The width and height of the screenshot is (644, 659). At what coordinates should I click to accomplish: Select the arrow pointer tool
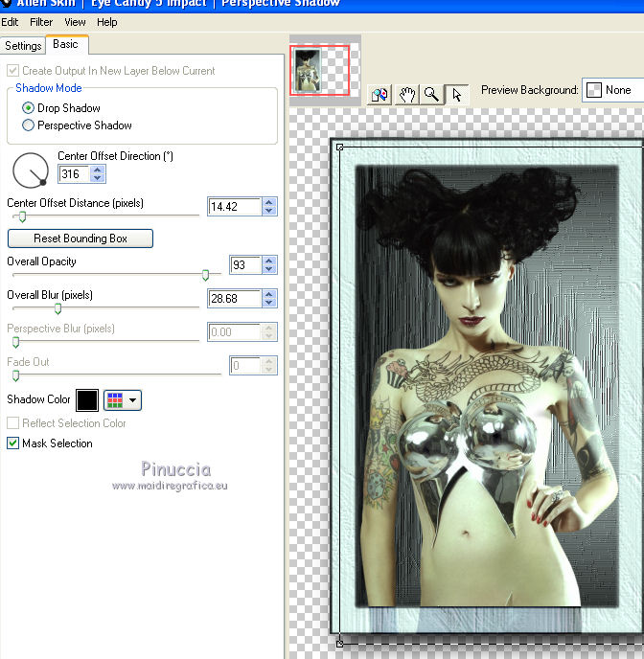tap(456, 95)
